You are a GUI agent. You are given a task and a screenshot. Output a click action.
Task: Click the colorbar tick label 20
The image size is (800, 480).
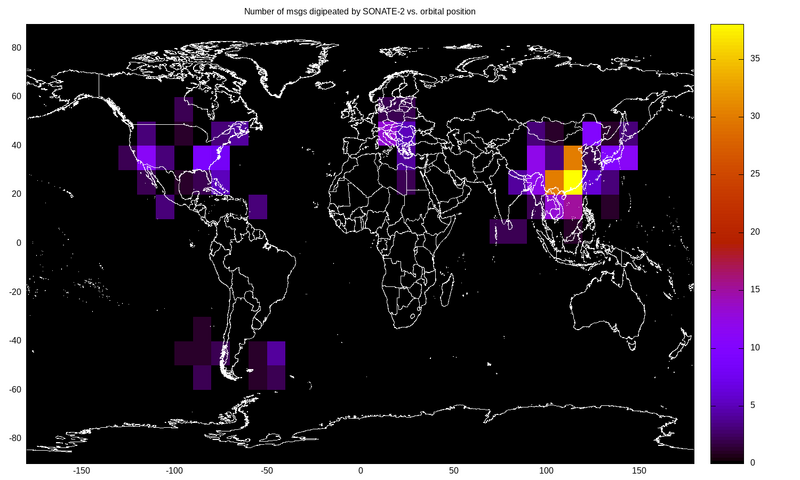tap(755, 232)
